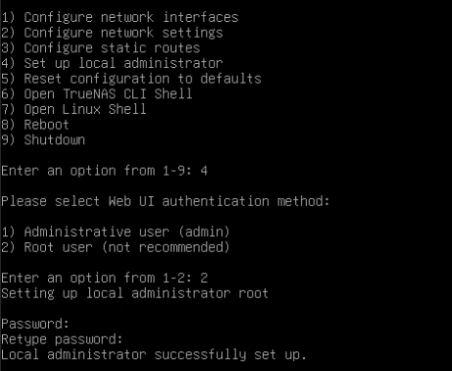Image resolution: width=452 pixels, height=371 pixels.
Task: Click the entered value 2 at second prompt
Action: 204,278
